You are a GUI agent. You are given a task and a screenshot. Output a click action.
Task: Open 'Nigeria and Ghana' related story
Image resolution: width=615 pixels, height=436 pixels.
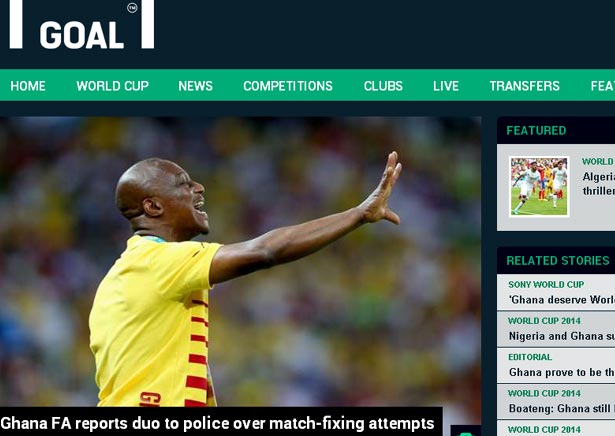562,336
